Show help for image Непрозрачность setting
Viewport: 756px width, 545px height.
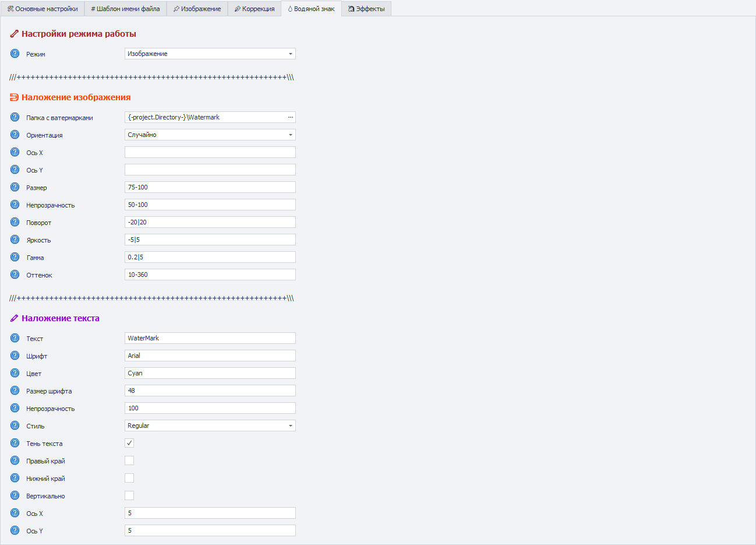(15, 205)
